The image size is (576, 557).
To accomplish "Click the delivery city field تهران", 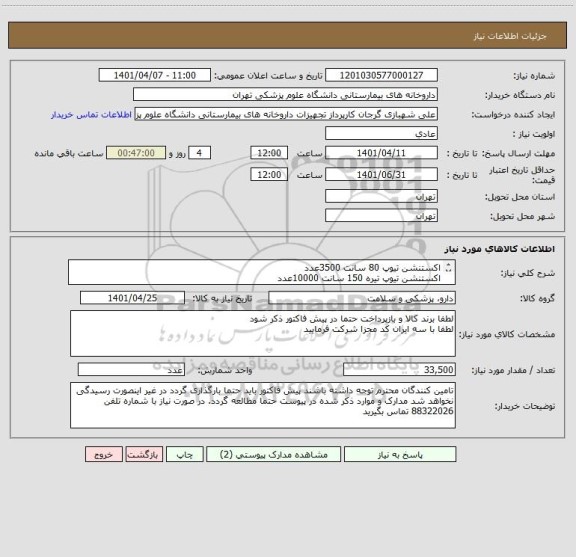I will click(x=381, y=216).
